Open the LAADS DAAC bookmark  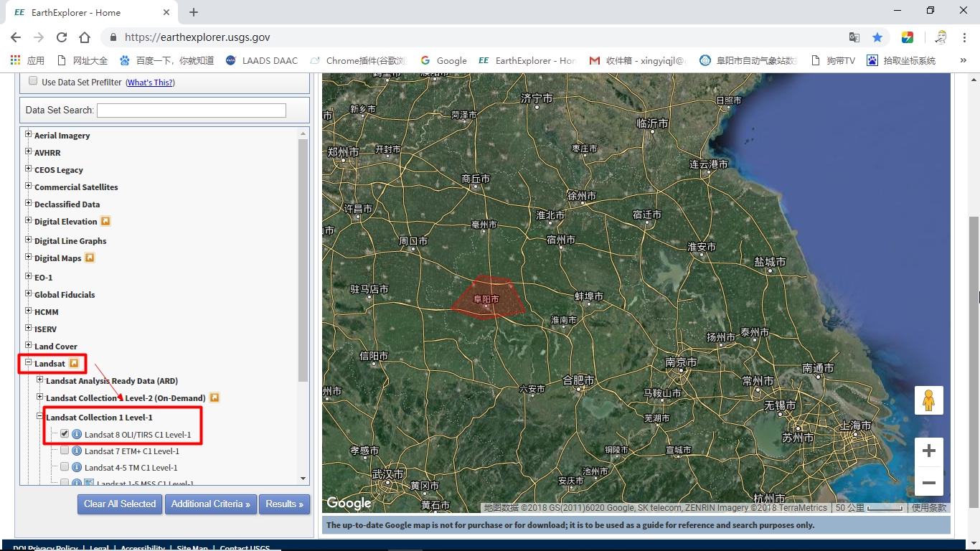coord(261,61)
